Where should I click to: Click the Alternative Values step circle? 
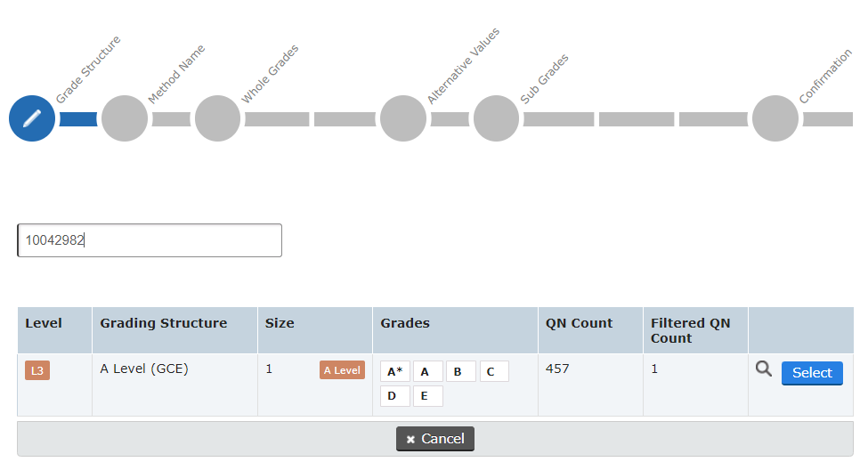[x=403, y=118]
